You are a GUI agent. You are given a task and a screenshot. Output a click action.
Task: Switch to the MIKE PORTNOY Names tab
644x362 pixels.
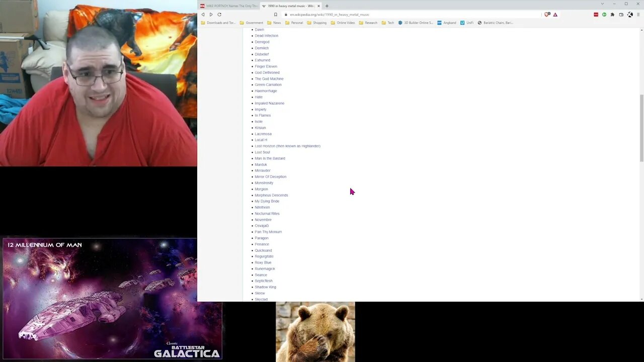[229, 6]
